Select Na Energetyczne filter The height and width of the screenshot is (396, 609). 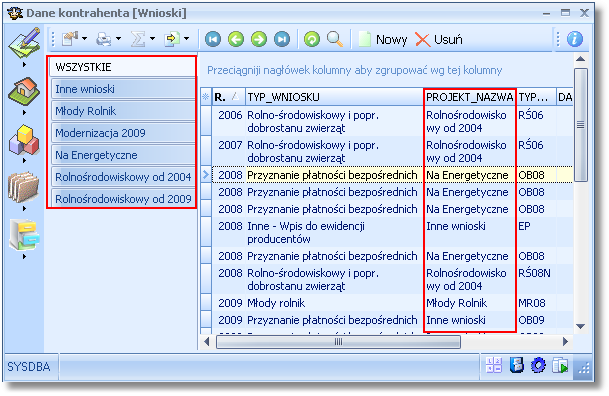(x=123, y=155)
